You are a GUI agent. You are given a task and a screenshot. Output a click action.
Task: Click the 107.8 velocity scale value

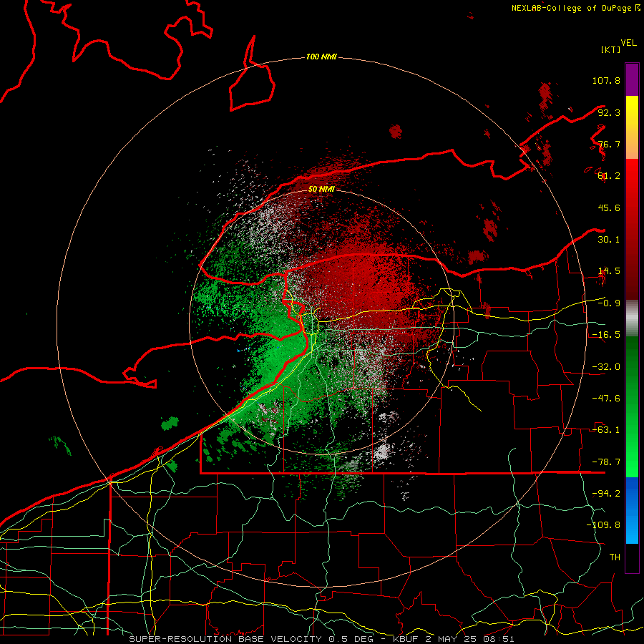pos(606,80)
